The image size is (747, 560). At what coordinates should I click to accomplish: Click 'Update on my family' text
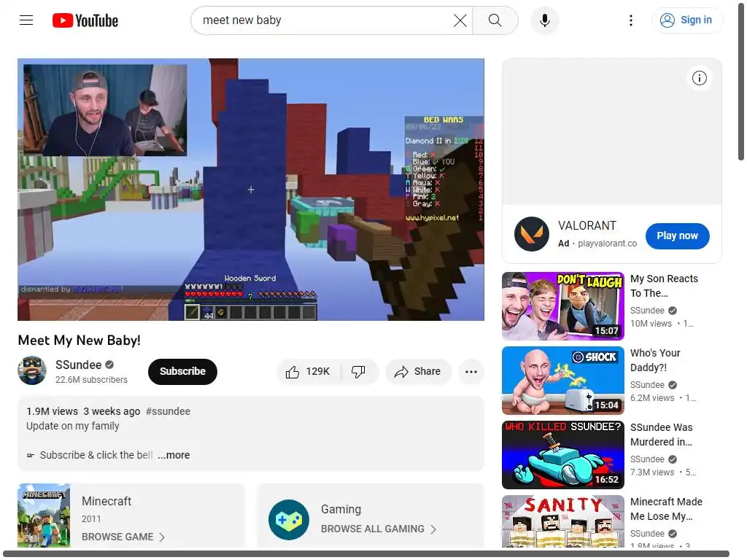pos(72,426)
